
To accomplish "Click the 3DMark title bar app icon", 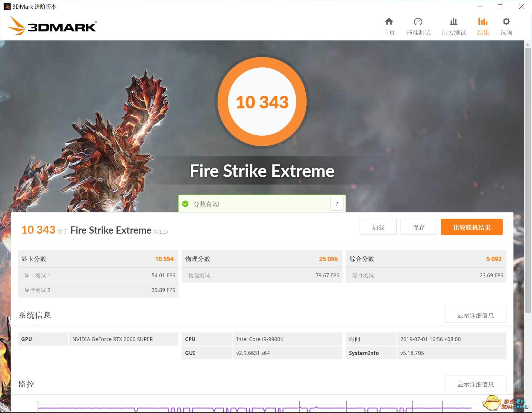I will (x=7, y=7).
